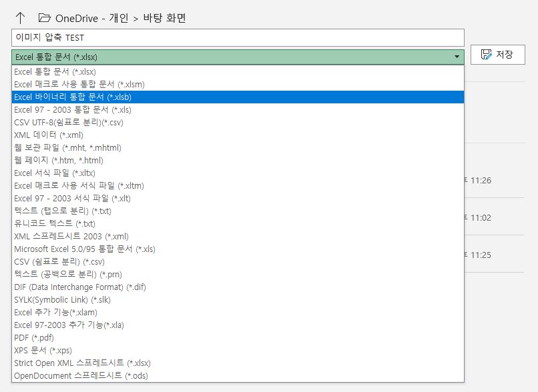Choose 텍스트 (공백으로 분리) (*.prn)
Image resolution: width=538 pixels, height=392 pixels.
pos(238,275)
